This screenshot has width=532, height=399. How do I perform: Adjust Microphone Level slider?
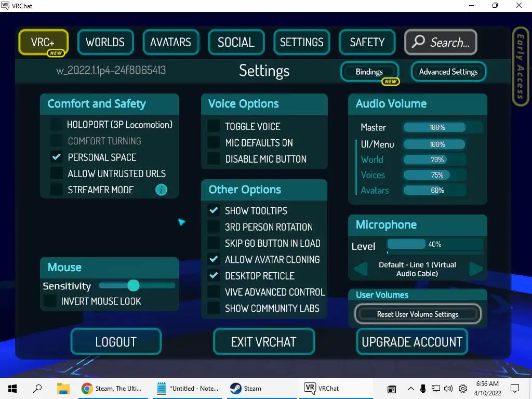tap(435, 244)
